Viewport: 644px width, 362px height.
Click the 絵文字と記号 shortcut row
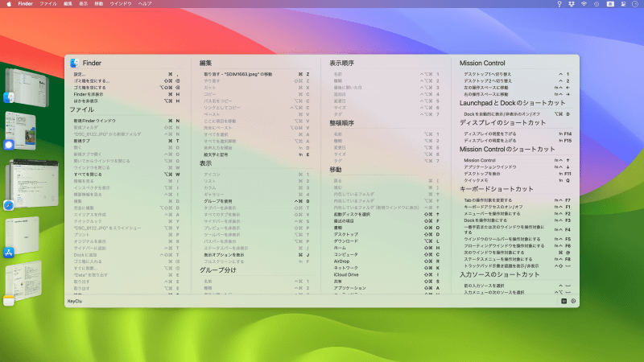click(x=257, y=154)
